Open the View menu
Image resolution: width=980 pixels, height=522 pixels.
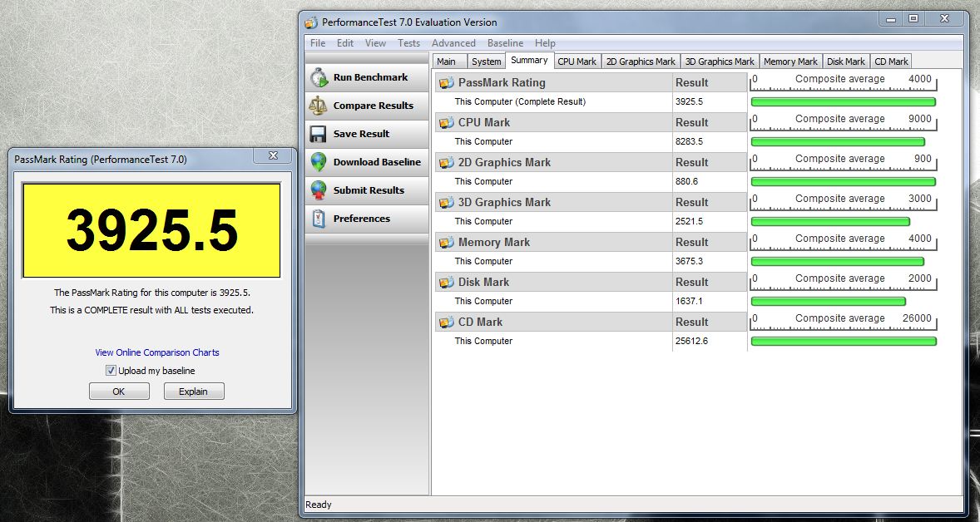pos(376,43)
